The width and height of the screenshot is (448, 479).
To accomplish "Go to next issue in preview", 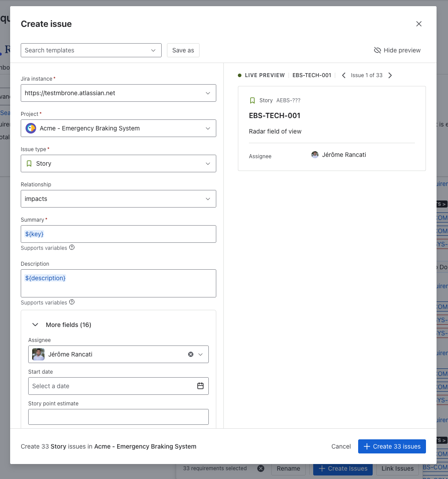I will click(x=390, y=75).
